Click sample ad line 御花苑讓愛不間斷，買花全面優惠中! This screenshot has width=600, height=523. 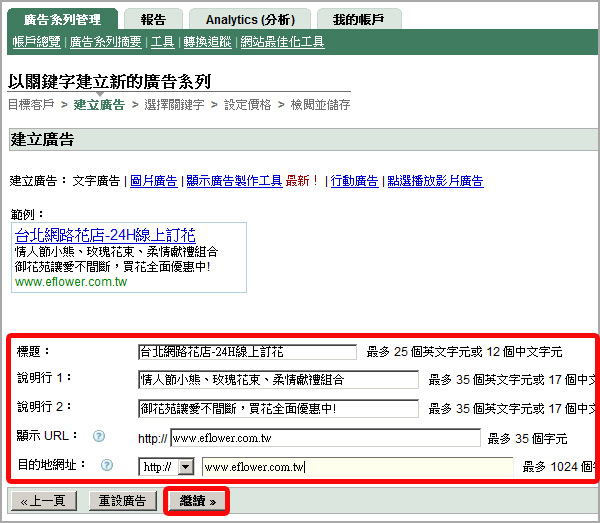(112, 267)
